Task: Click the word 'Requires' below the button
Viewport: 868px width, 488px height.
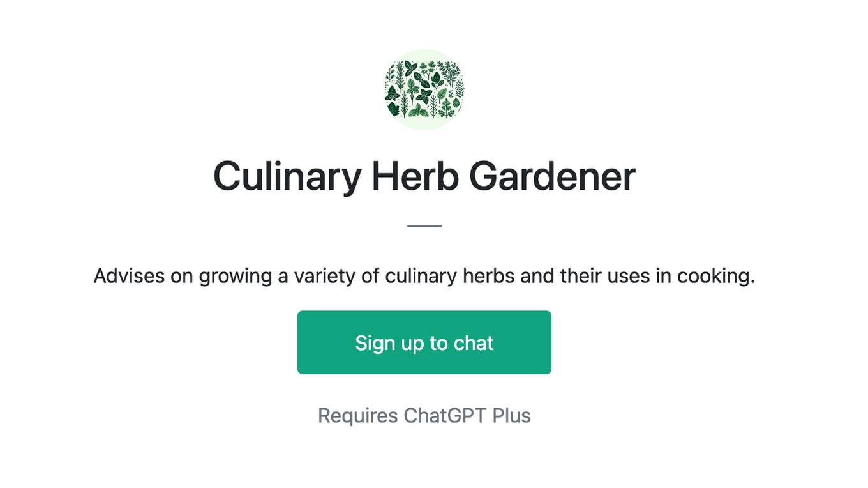Action: click(x=358, y=416)
